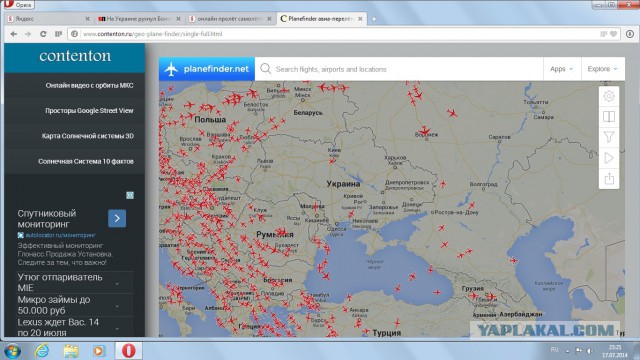The width and height of the screenshot is (640, 360).
Task: Open the Opera main menu button
Action: coord(19,4)
